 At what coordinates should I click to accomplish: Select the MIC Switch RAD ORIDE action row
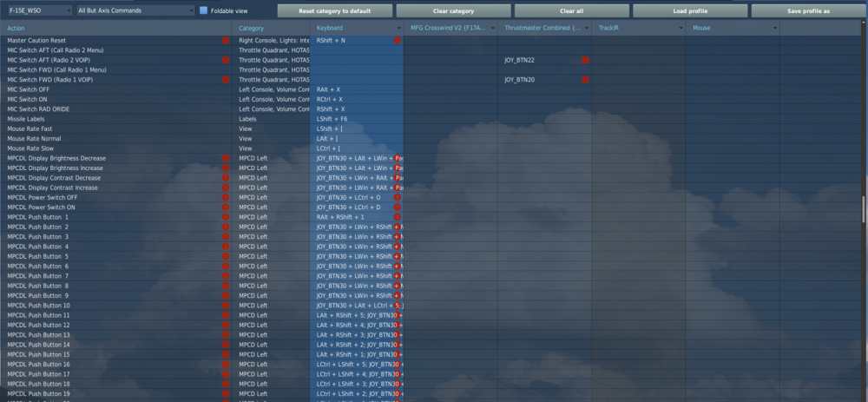[115, 109]
